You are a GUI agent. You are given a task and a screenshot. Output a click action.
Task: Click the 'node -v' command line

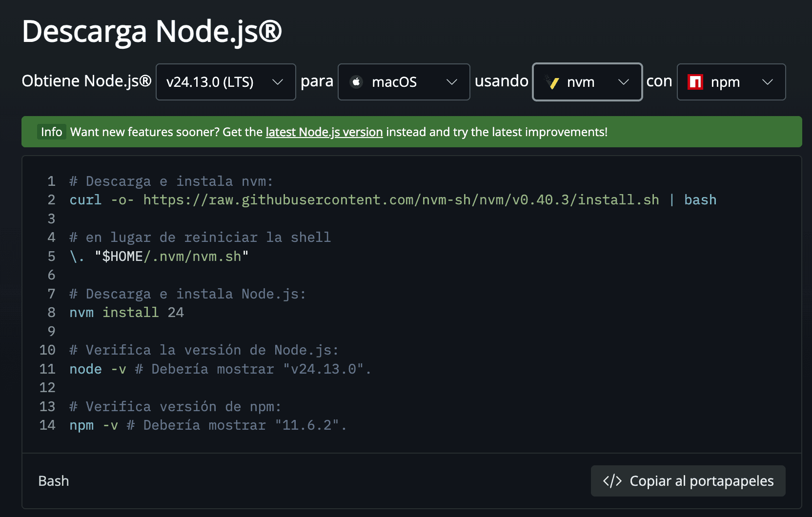[x=220, y=369]
